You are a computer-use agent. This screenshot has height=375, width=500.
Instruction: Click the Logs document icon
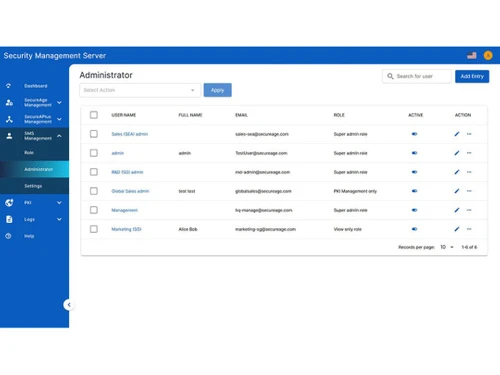point(9,219)
